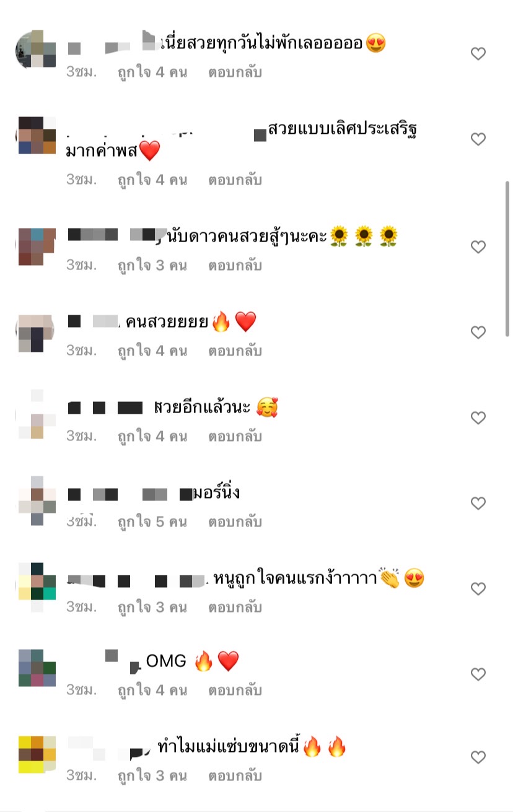View ถูกใจ 3 คน on ทำไมแม่แซ่บ comment

[152, 775]
